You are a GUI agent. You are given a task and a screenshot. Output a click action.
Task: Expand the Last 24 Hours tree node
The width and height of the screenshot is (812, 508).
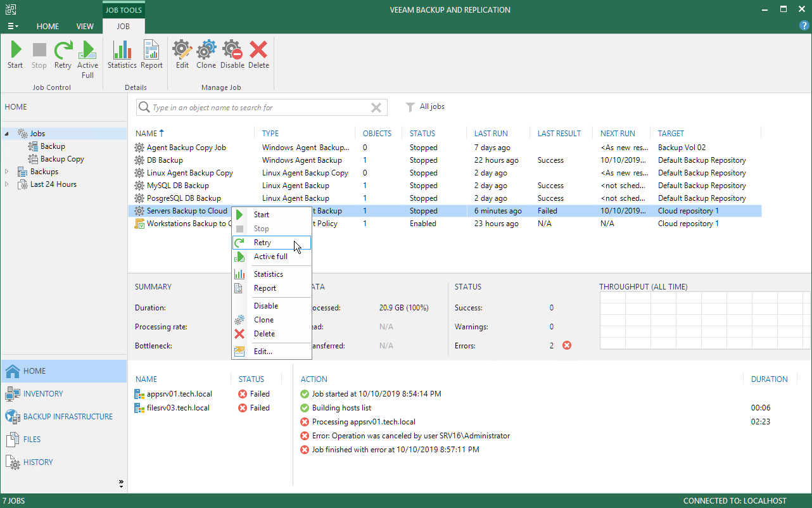[x=7, y=184]
